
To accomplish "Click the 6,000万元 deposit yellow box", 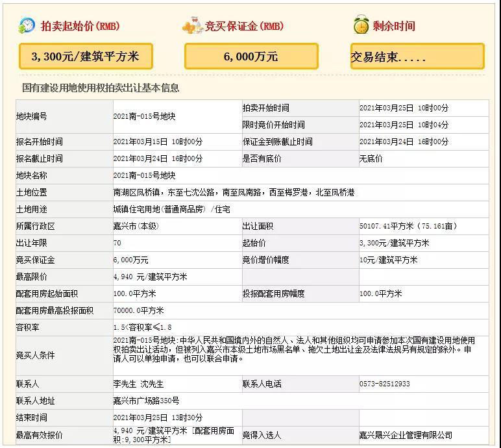I will coord(251,56).
